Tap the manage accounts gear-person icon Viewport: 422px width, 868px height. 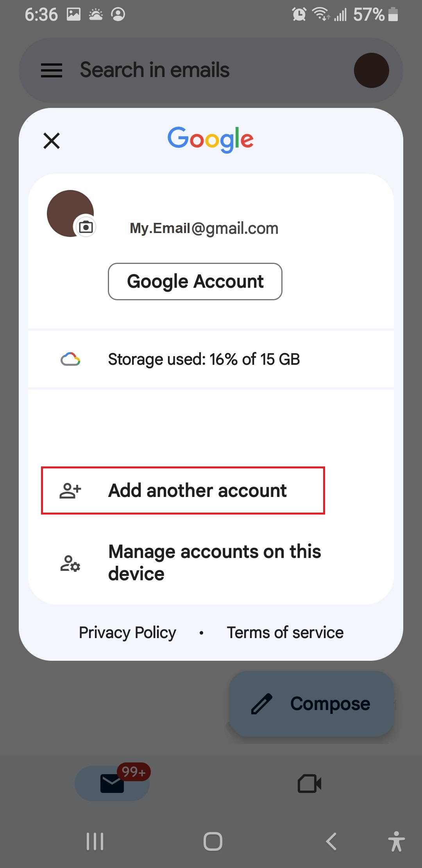coord(70,563)
